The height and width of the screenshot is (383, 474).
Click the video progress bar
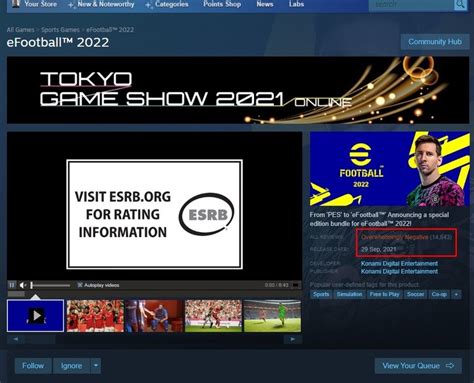pos(155,294)
